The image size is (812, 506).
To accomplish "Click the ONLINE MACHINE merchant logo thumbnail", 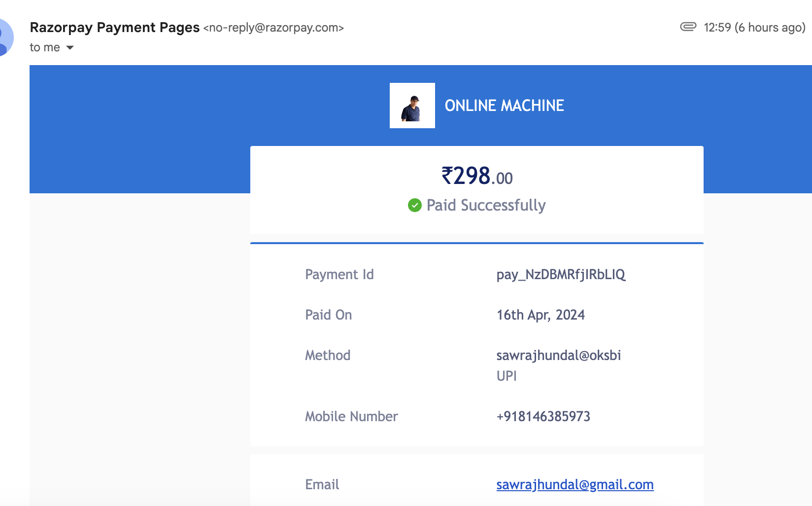I will (412, 106).
